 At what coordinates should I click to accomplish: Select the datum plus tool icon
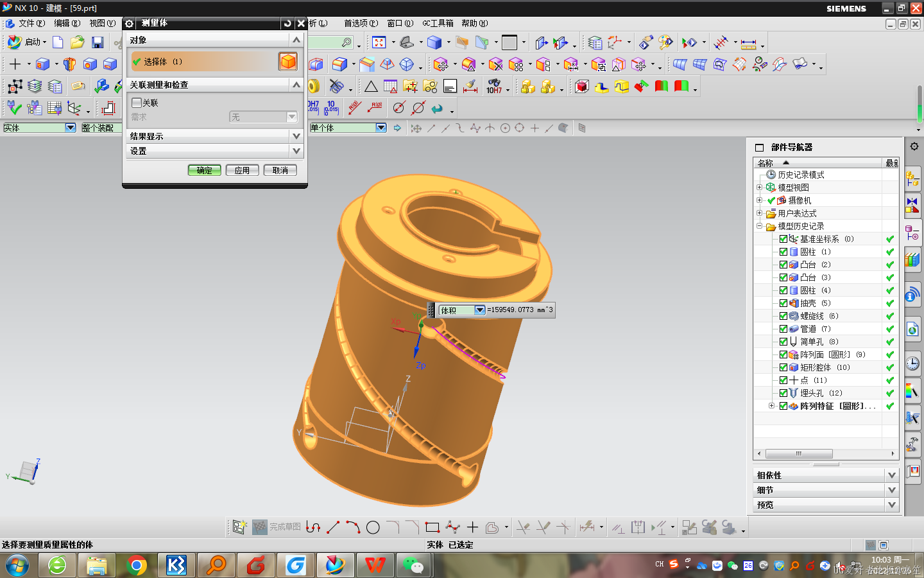point(15,64)
